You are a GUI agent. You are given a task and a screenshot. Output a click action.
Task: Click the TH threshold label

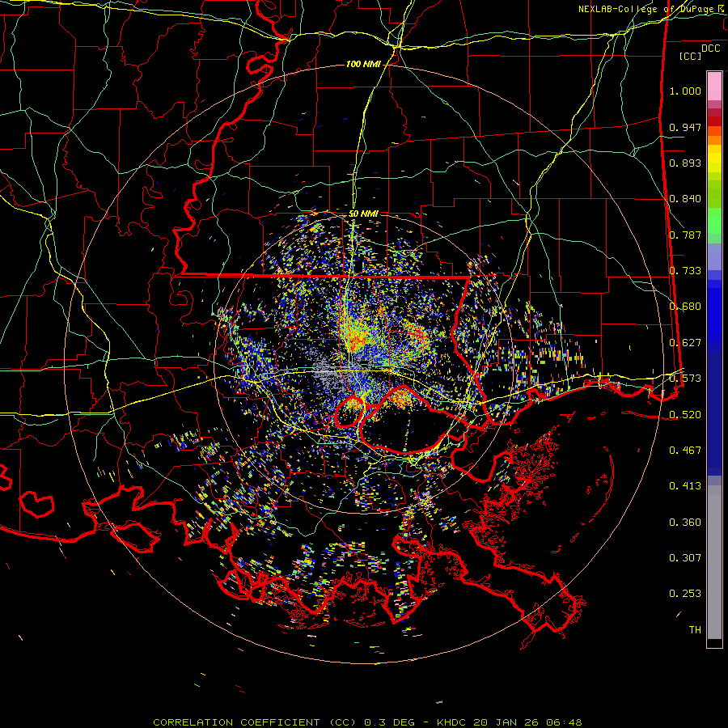(x=695, y=630)
